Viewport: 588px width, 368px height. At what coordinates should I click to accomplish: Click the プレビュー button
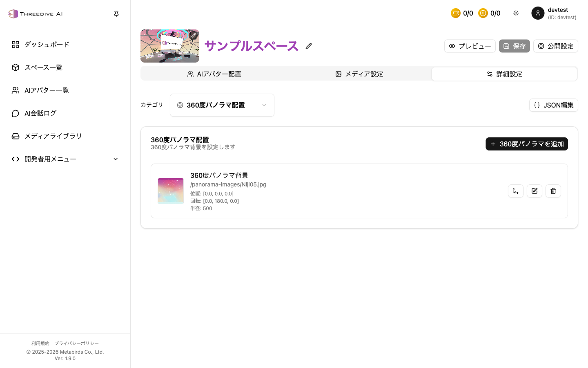click(x=470, y=46)
